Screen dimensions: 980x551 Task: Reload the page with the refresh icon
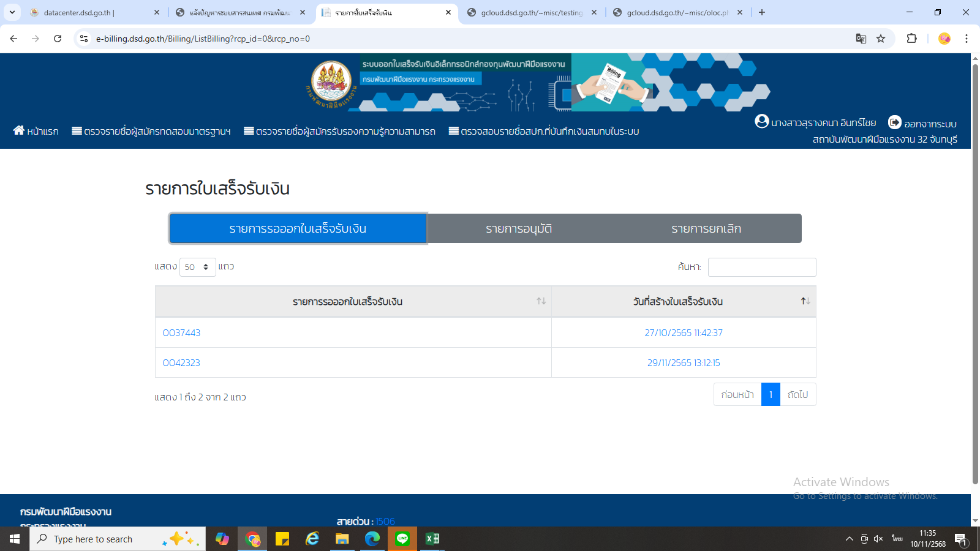[x=58, y=39]
